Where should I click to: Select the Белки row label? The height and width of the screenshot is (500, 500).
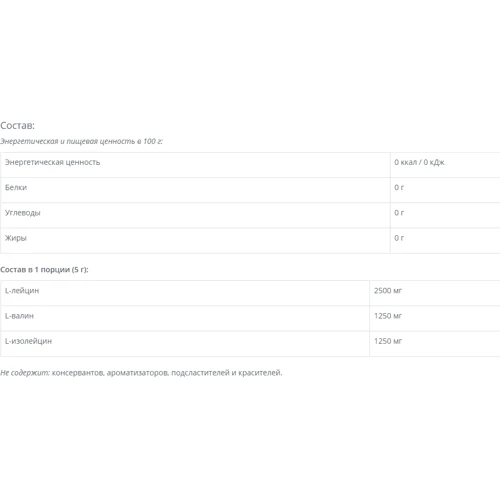(16, 187)
